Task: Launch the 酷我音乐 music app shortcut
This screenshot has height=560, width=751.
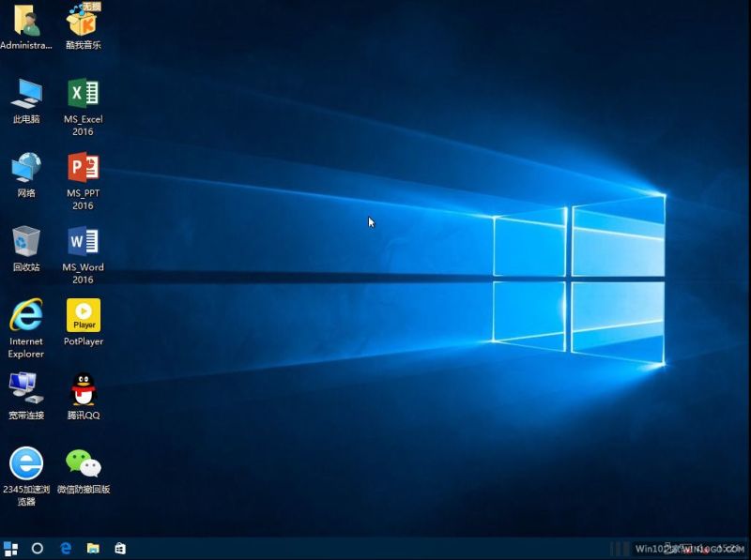Action: [x=84, y=21]
